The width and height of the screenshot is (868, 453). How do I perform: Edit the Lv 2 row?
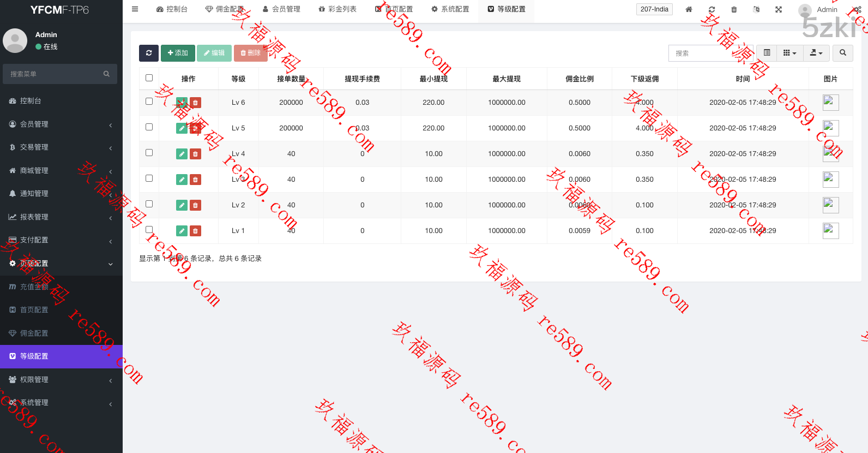pyautogui.click(x=182, y=205)
